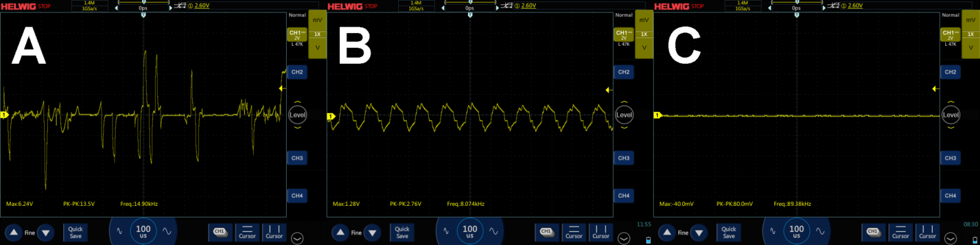
Task: Click the trigger edge type icon in panel B
Action: click(507, 6)
